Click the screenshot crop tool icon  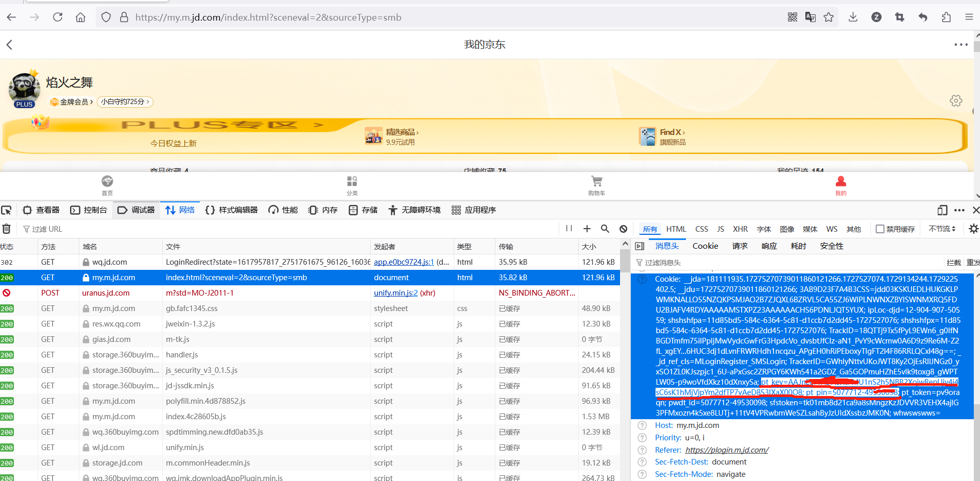click(x=900, y=18)
